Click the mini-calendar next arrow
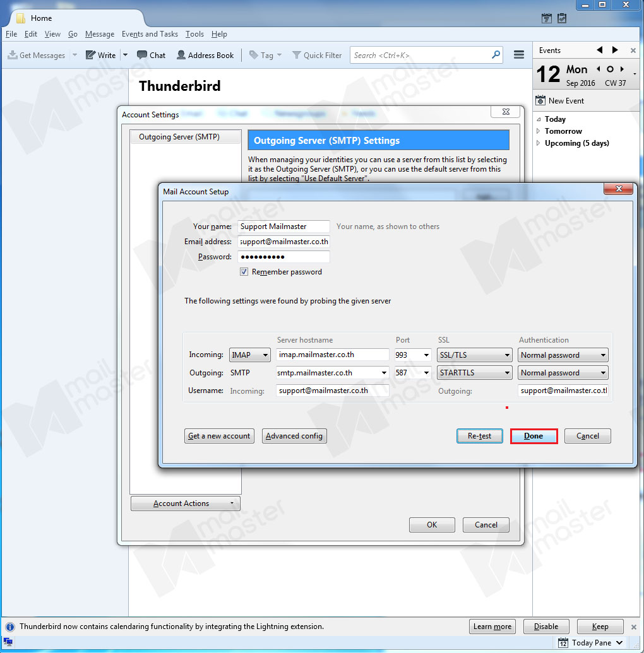644x653 pixels. coord(622,69)
